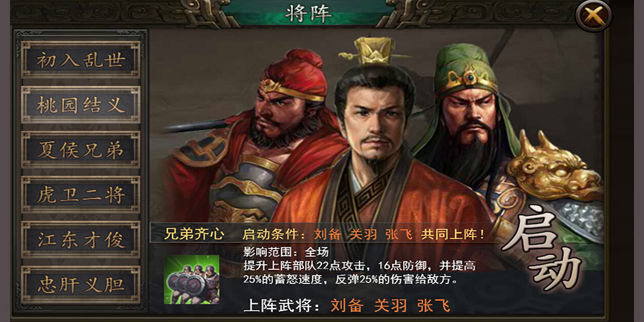Click 刘备 in the 启动条件 line

[x=328, y=234]
